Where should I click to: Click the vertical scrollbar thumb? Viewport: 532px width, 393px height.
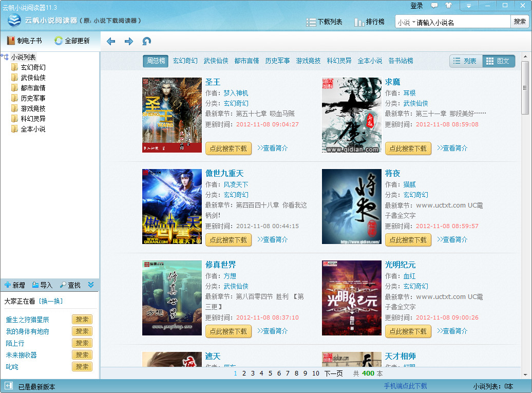pyautogui.click(x=525, y=87)
